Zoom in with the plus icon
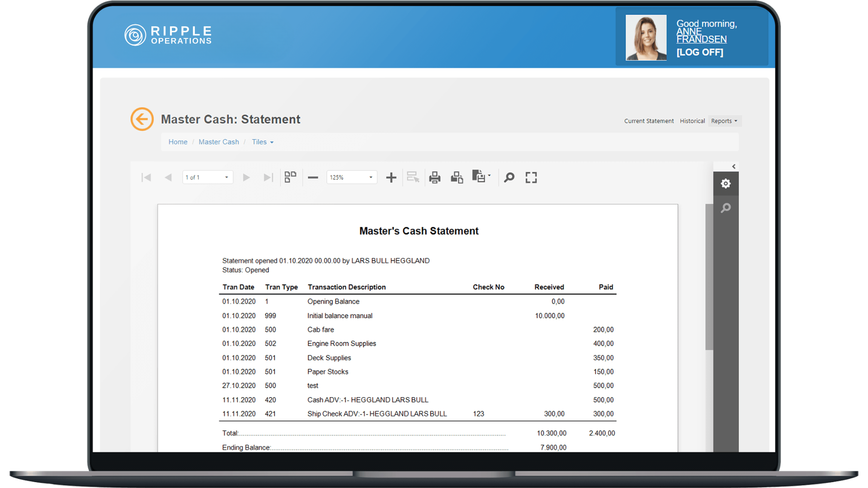The width and height of the screenshot is (868, 488). pyautogui.click(x=391, y=178)
